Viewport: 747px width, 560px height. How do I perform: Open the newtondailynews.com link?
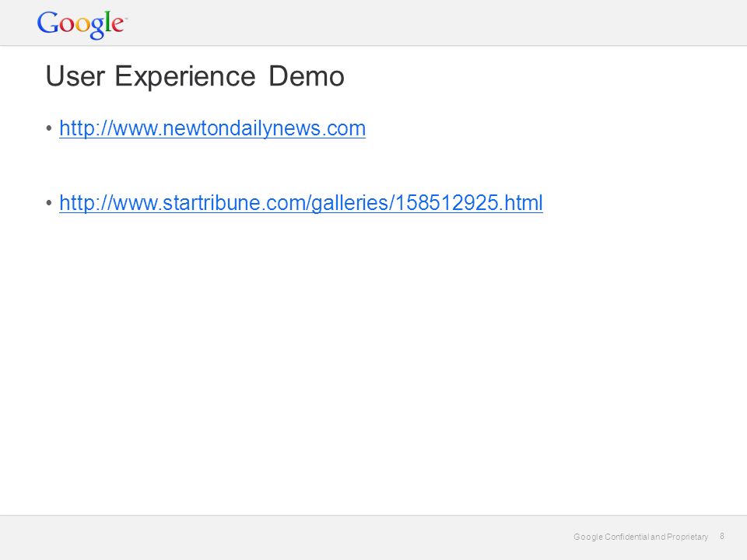(x=212, y=128)
